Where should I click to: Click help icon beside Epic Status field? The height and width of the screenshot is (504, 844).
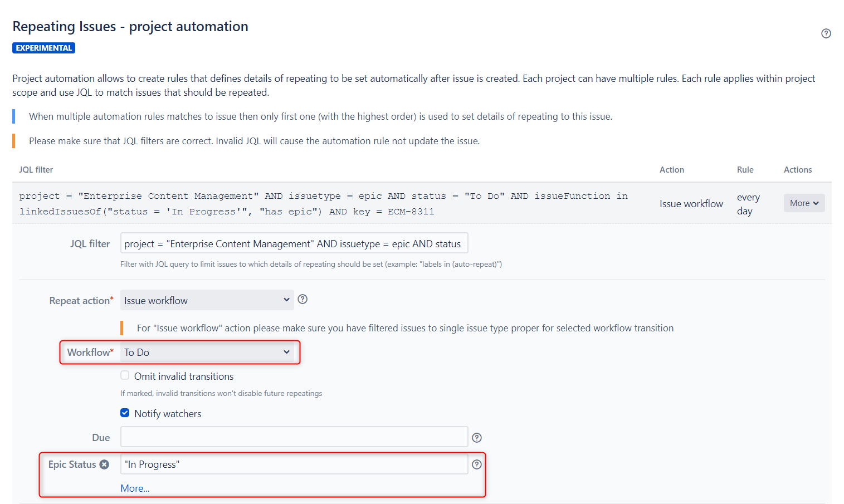click(x=477, y=464)
